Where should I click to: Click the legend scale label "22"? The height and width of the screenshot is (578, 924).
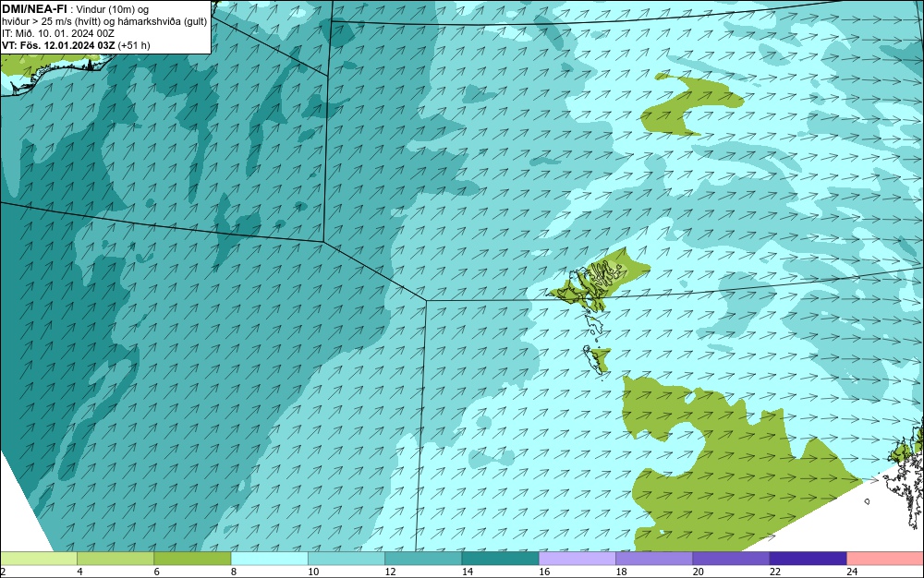(x=775, y=572)
